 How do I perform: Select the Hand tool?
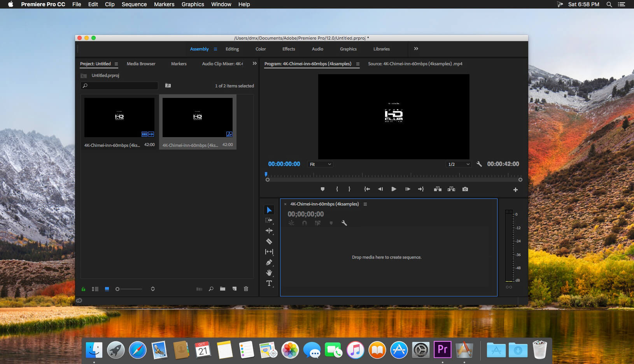tap(269, 273)
